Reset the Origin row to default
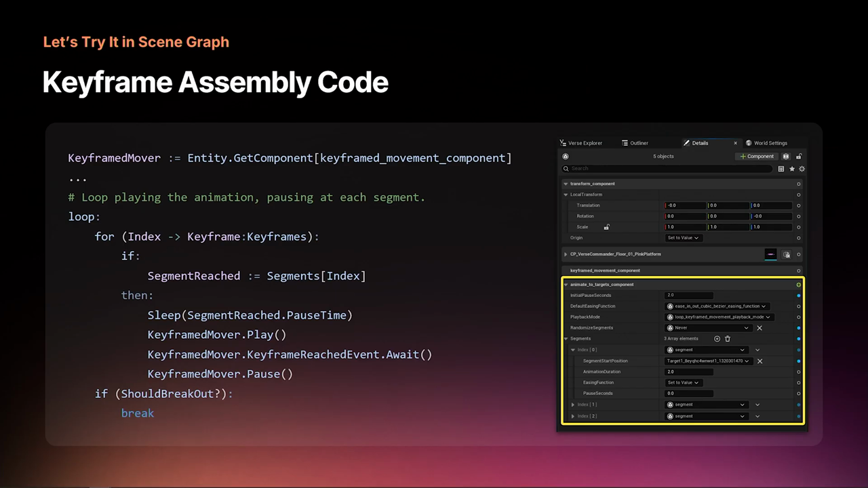 (798, 238)
